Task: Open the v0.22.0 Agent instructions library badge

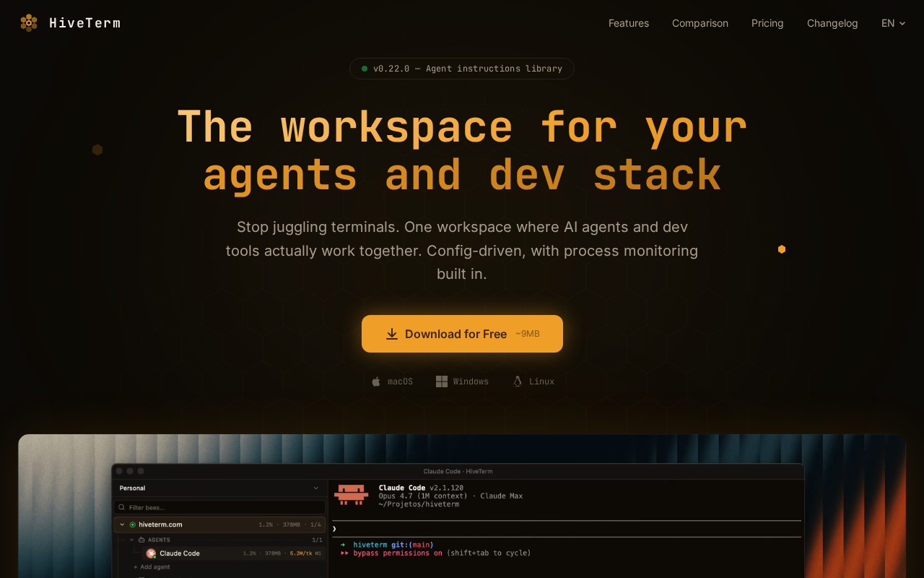Action: (x=462, y=69)
